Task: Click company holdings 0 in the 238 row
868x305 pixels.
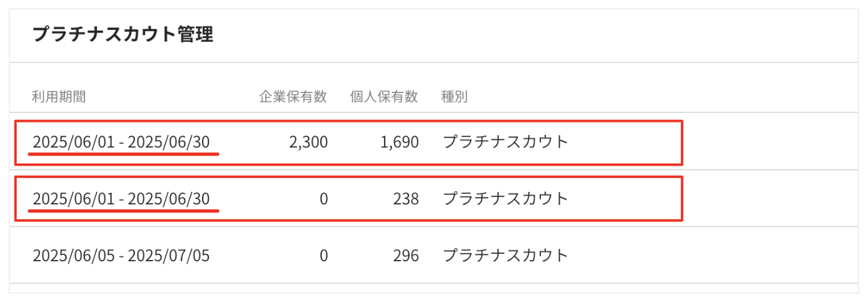Action: (323, 199)
